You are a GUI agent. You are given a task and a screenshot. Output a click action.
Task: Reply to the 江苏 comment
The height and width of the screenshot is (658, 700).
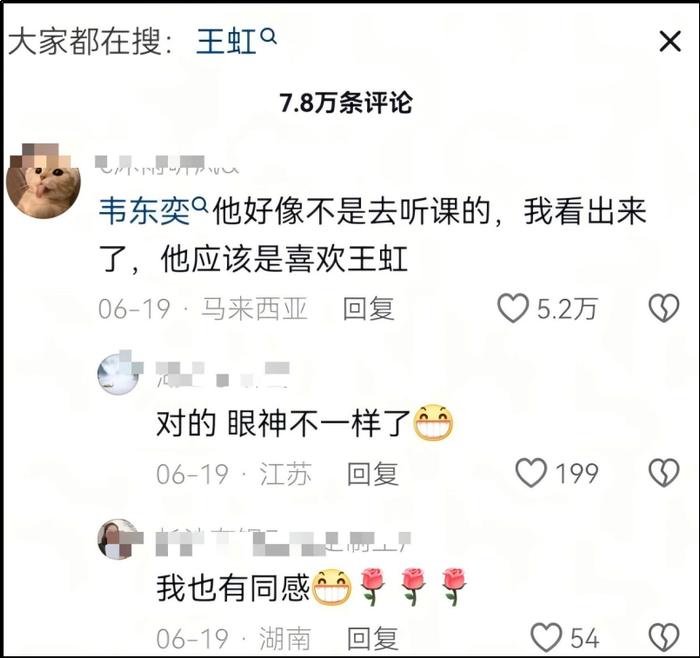[x=373, y=474]
